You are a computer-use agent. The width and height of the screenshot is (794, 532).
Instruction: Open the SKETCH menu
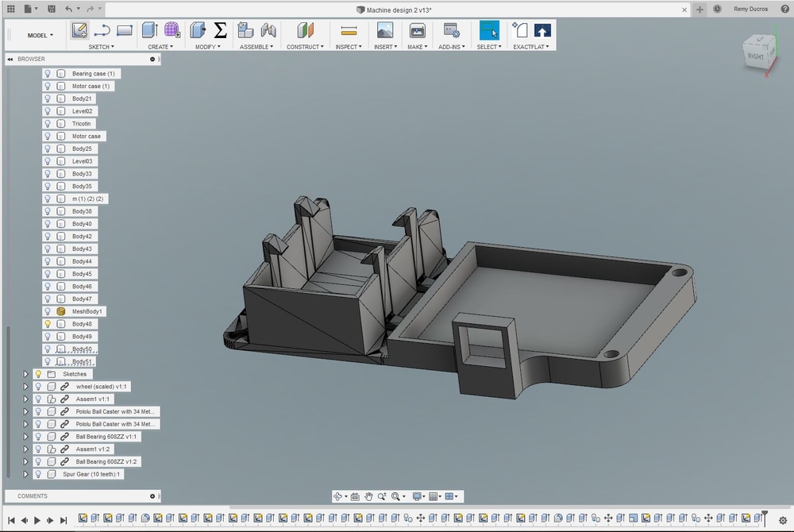tap(102, 47)
